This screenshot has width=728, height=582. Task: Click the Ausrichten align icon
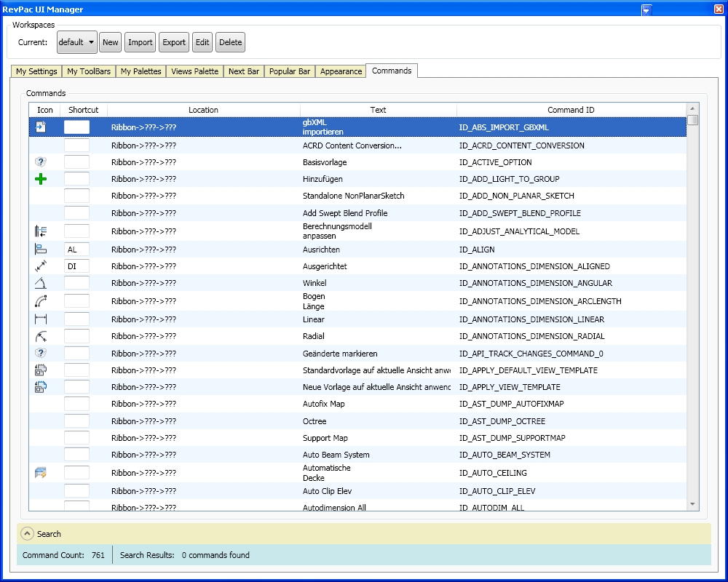pyautogui.click(x=41, y=250)
